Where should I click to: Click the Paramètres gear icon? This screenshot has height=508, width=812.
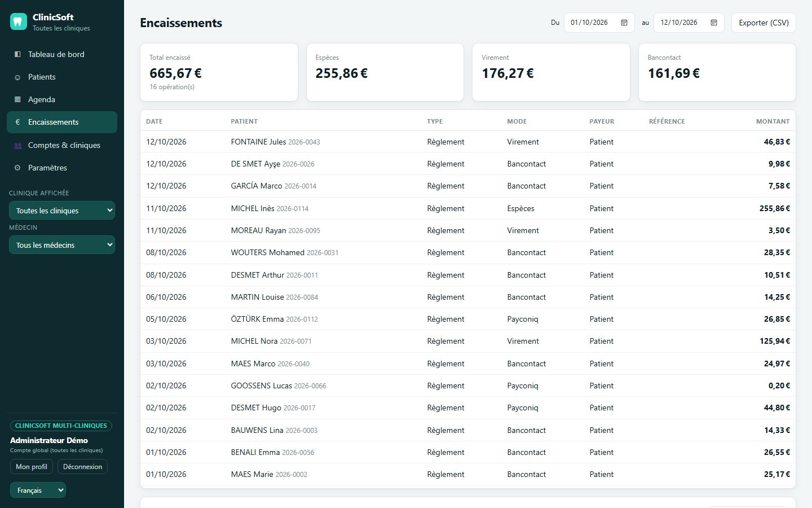pyautogui.click(x=17, y=168)
